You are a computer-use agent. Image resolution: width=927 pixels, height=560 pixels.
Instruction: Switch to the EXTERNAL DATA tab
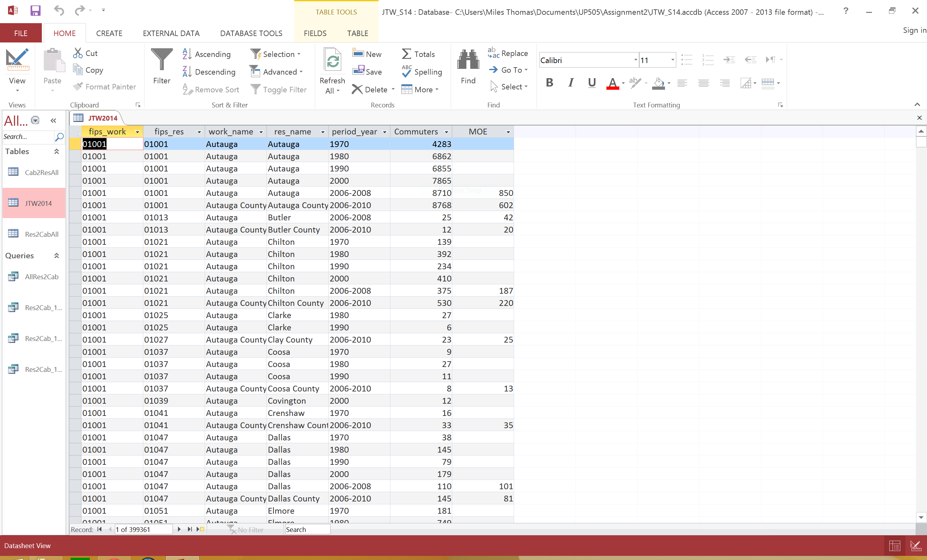click(171, 33)
